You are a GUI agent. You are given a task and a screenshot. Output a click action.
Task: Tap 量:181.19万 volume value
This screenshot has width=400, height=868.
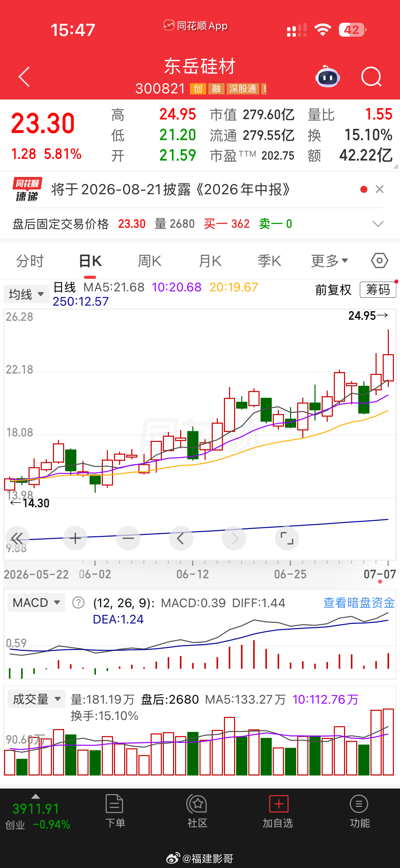click(x=102, y=700)
